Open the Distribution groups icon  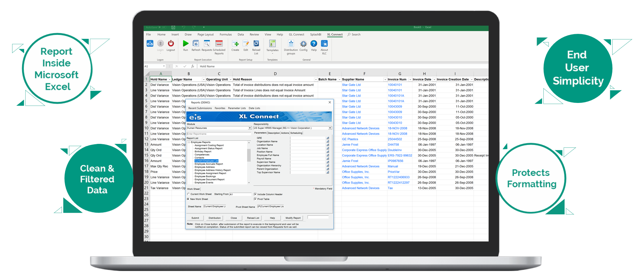(x=291, y=43)
